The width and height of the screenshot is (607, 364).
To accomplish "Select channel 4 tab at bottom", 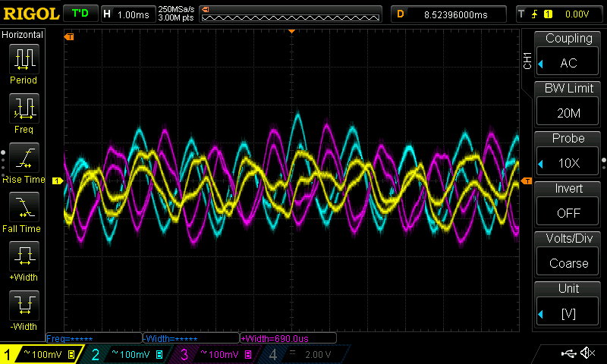I will click(304, 354).
